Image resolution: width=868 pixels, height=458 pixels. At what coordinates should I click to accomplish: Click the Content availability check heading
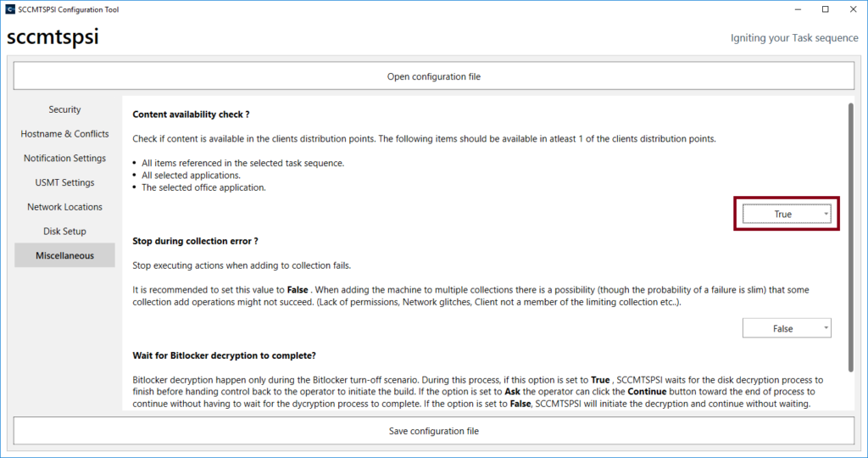(191, 114)
